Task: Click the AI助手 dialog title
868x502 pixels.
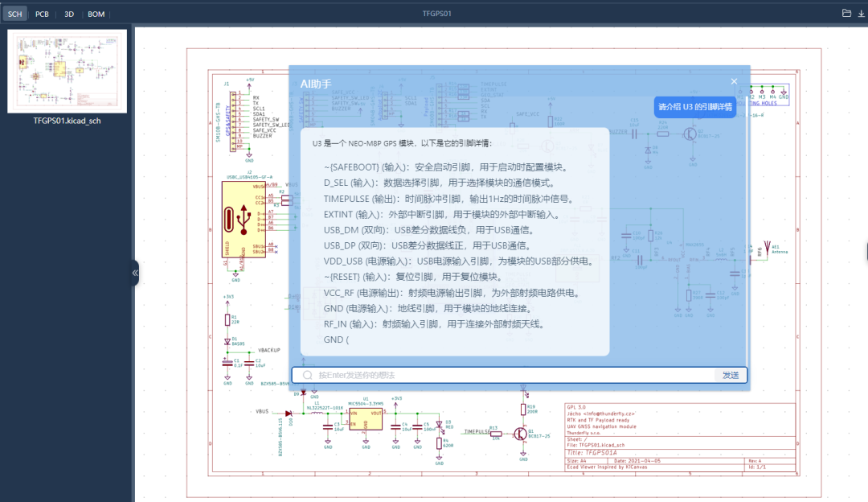Action: tap(316, 84)
